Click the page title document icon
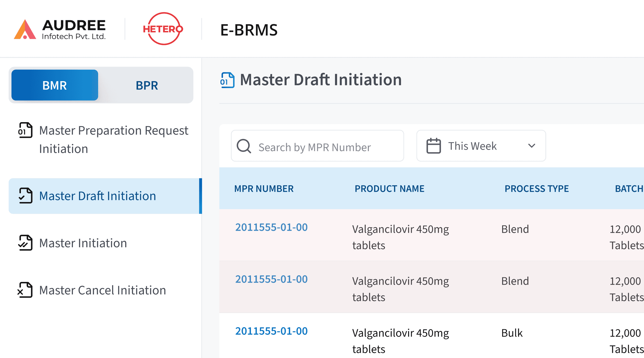 [227, 80]
